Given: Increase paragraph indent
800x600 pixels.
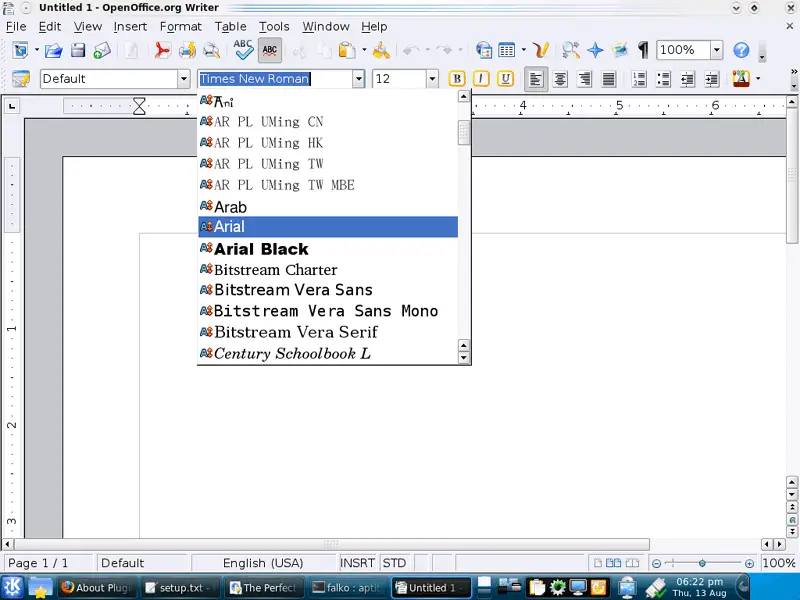Looking at the screenshot, I should pyautogui.click(x=712, y=79).
